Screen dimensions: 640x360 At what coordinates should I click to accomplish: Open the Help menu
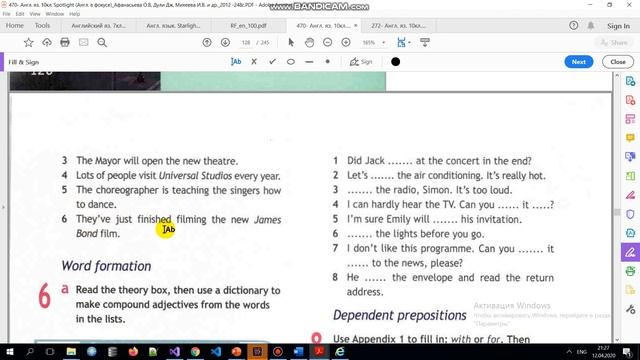pos(74,14)
